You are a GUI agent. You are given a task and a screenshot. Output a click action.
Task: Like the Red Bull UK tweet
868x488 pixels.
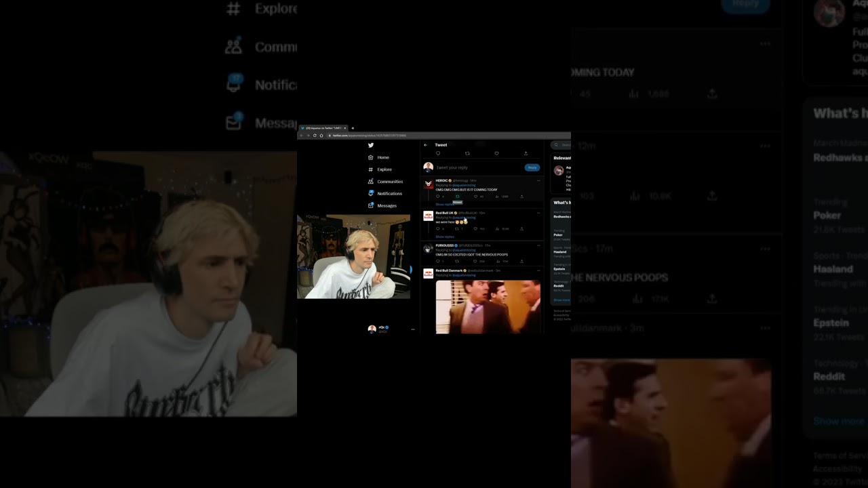[x=475, y=228]
